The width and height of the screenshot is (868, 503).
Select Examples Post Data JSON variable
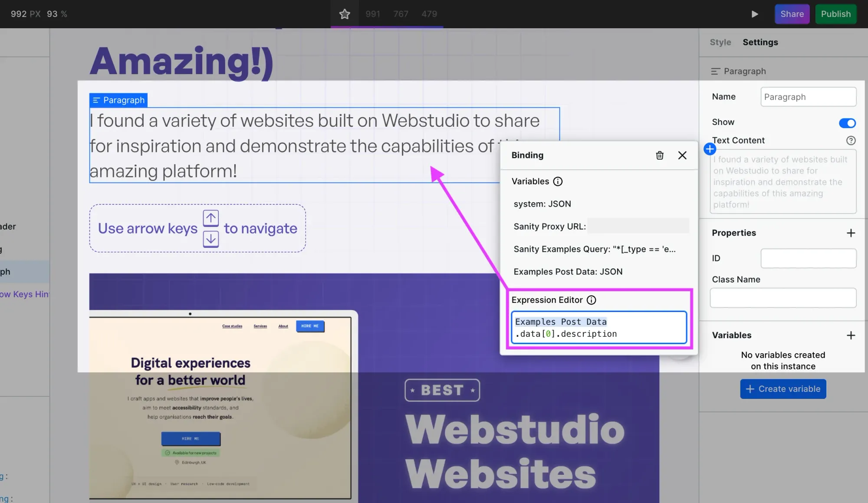pos(568,272)
